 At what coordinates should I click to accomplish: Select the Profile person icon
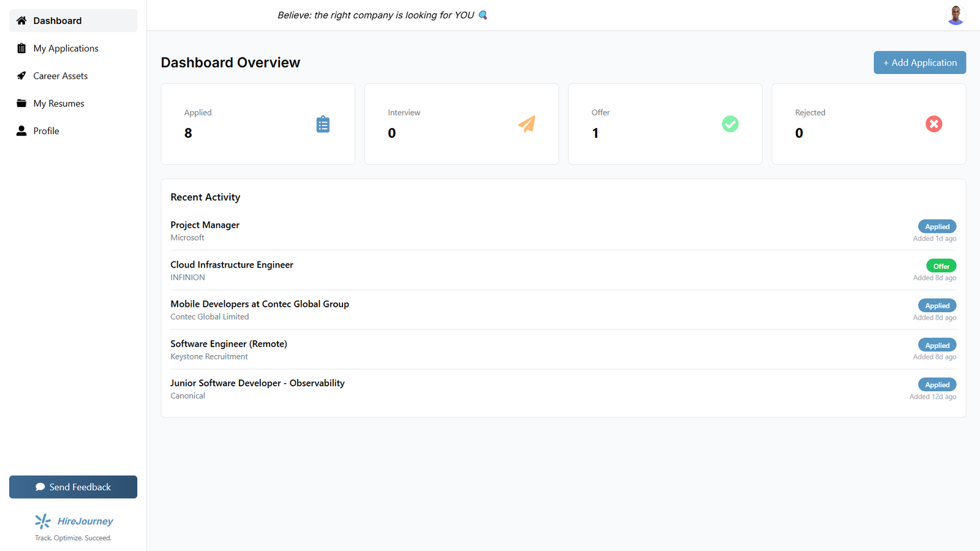coord(21,130)
